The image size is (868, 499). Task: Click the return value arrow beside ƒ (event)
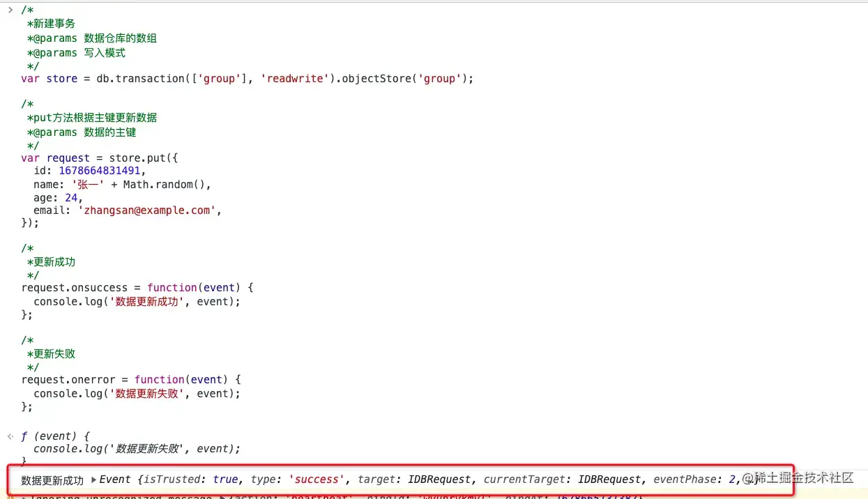[10, 436]
